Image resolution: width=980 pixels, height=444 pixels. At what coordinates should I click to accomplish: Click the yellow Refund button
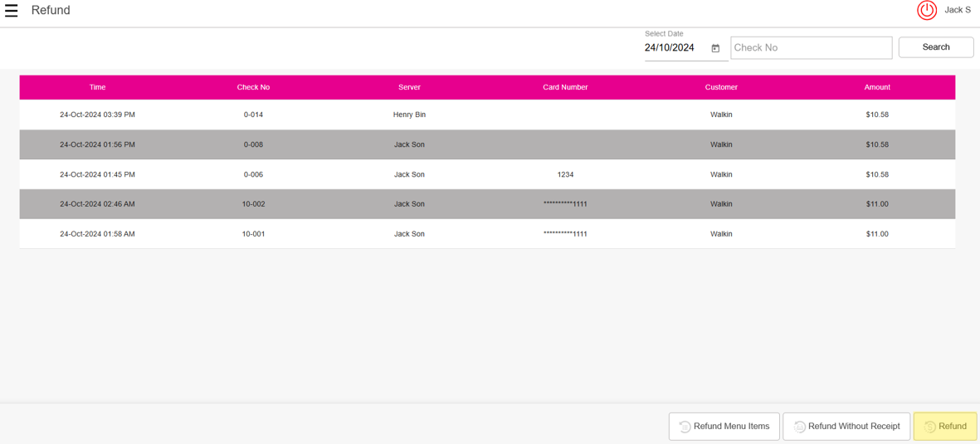pyautogui.click(x=944, y=427)
